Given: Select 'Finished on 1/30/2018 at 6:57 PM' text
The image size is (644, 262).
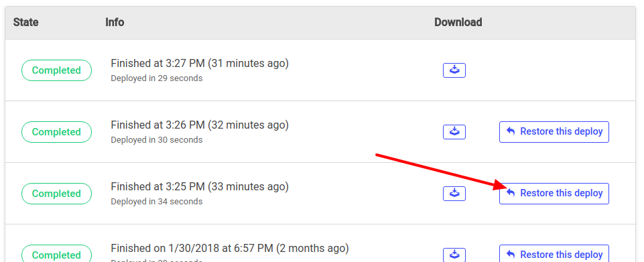Looking at the screenshot, I should 192,248.
